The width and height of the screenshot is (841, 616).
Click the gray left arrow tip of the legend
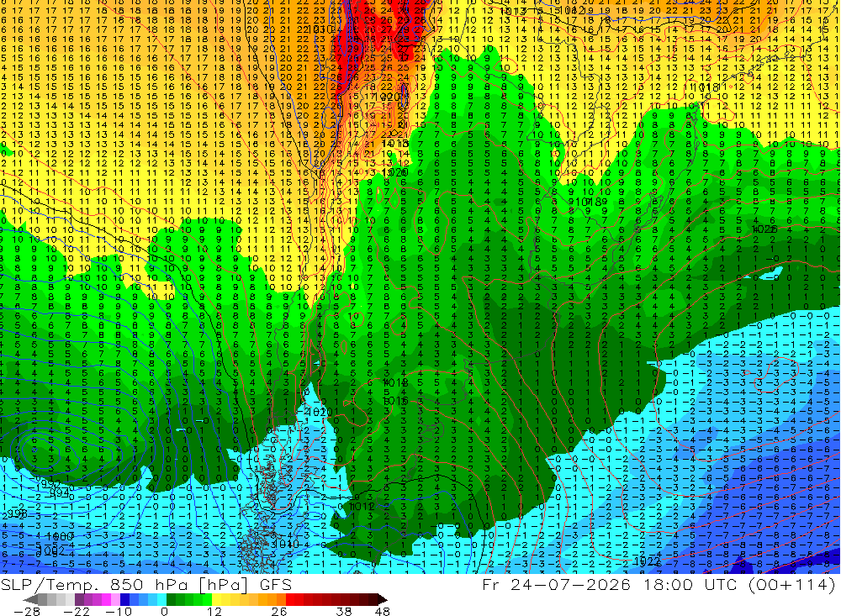point(30,600)
